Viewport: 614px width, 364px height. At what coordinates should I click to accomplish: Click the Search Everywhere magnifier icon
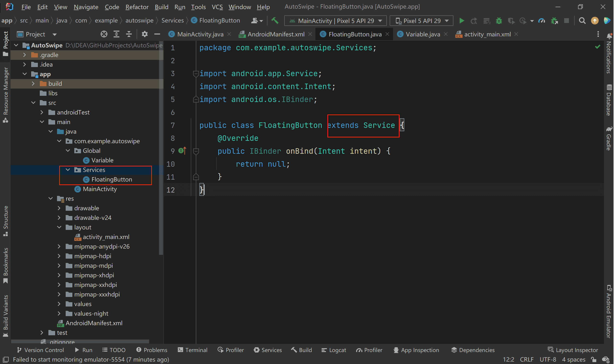(582, 21)
